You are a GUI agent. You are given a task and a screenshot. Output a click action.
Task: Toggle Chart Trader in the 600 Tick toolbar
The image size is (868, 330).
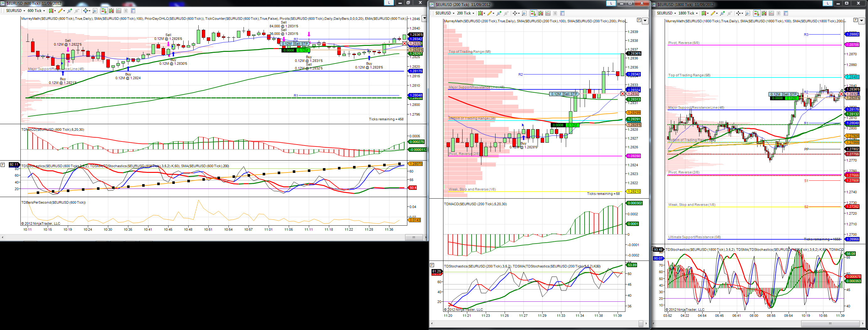104,11
